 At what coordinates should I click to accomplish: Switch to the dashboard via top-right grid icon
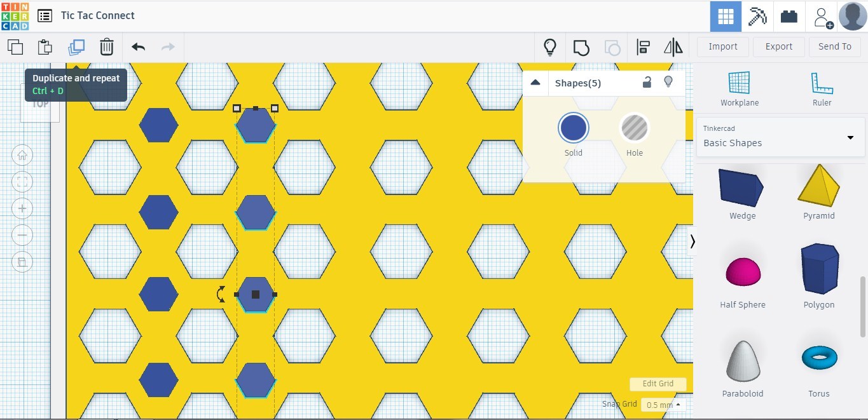click(x=725, y=15)
